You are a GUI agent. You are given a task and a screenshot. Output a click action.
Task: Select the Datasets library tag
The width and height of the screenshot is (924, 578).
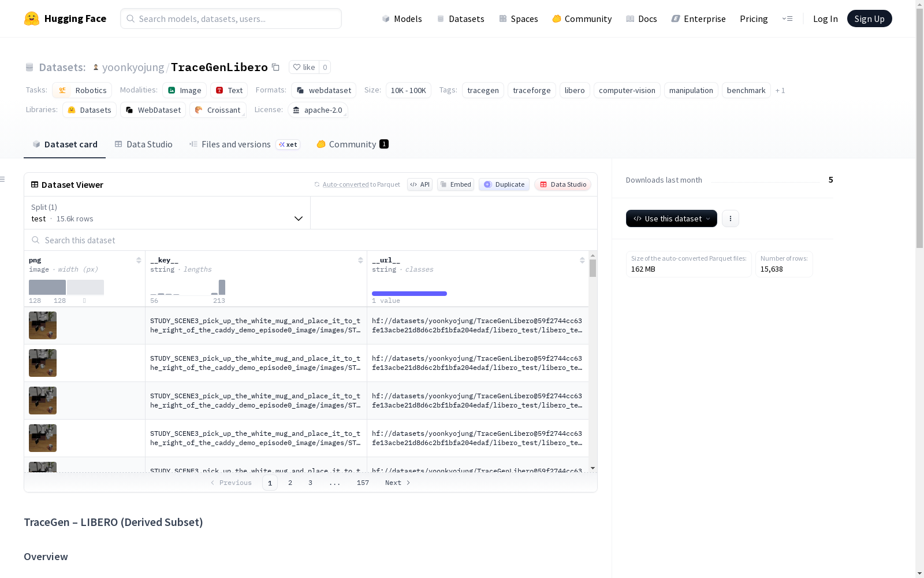pyautogui.click(x=90, y=110)
